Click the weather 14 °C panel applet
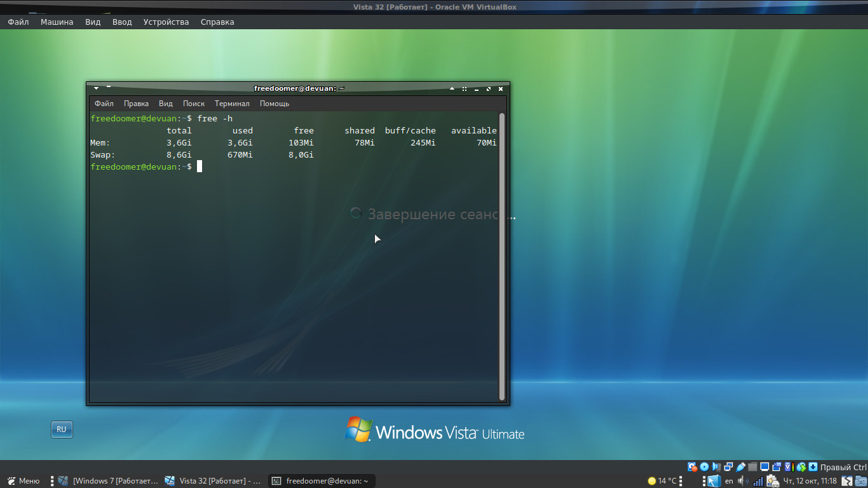868x488 pixels. [x=661, y=481]
